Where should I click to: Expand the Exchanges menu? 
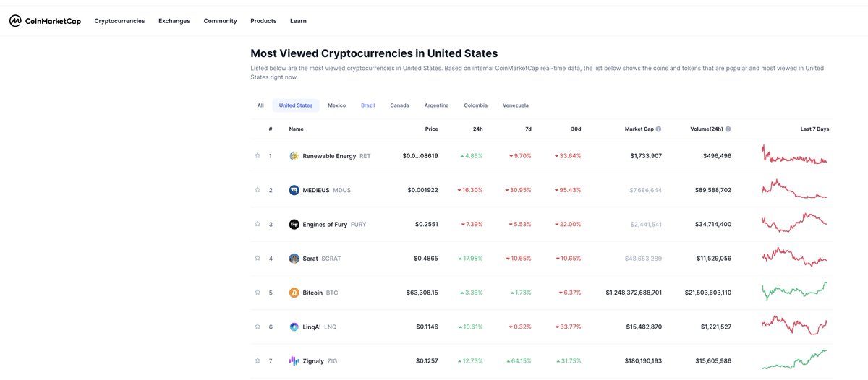point(174,21)
